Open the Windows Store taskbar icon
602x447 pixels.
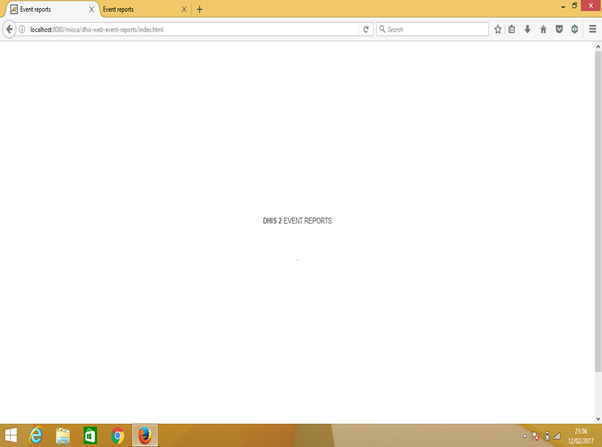(90, 435)
